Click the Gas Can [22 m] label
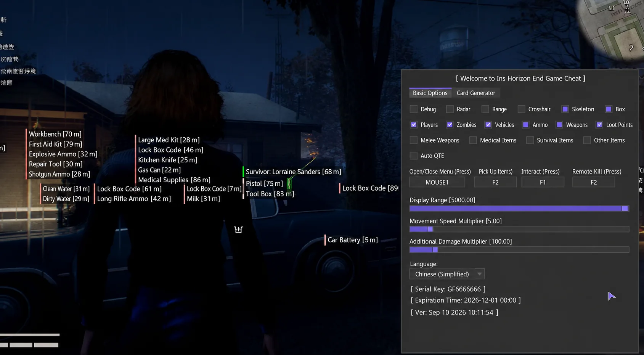 (x=159, y=170)
